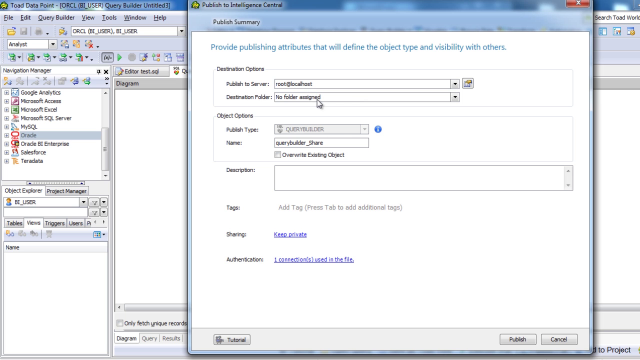Check Overwrite Existing Object checkbox
Image resolution: width=640 pixels, height=360 pixels.
(x=278, y=155)
